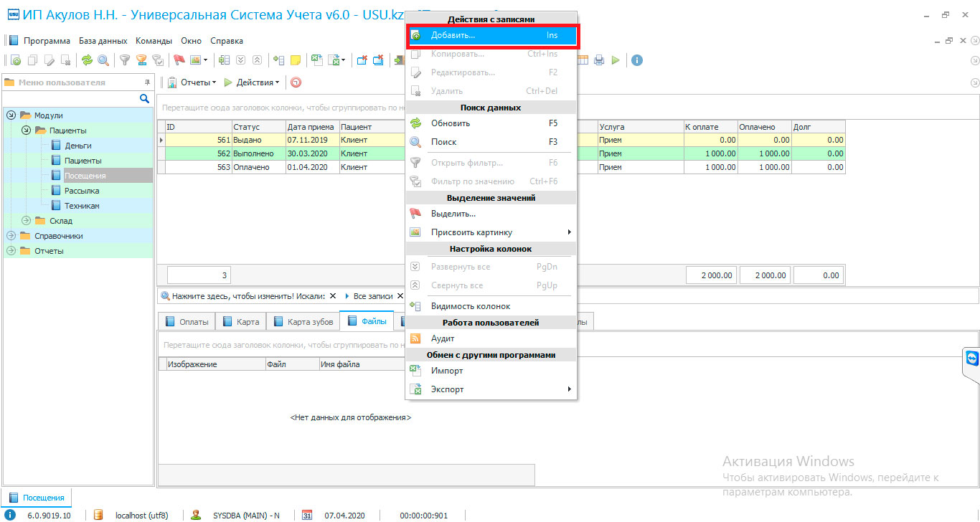Expand the Справочники tree node
The image size is (980, 522).
point(11,236)
